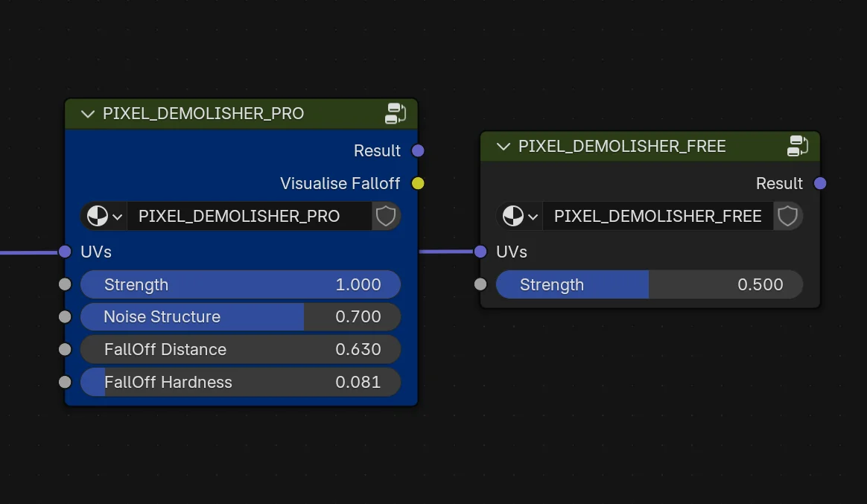Click the group edit icon on PIXEL_DEMOLISHER_FREE
The height and width of the screenshot is (504, 867).
798,146
